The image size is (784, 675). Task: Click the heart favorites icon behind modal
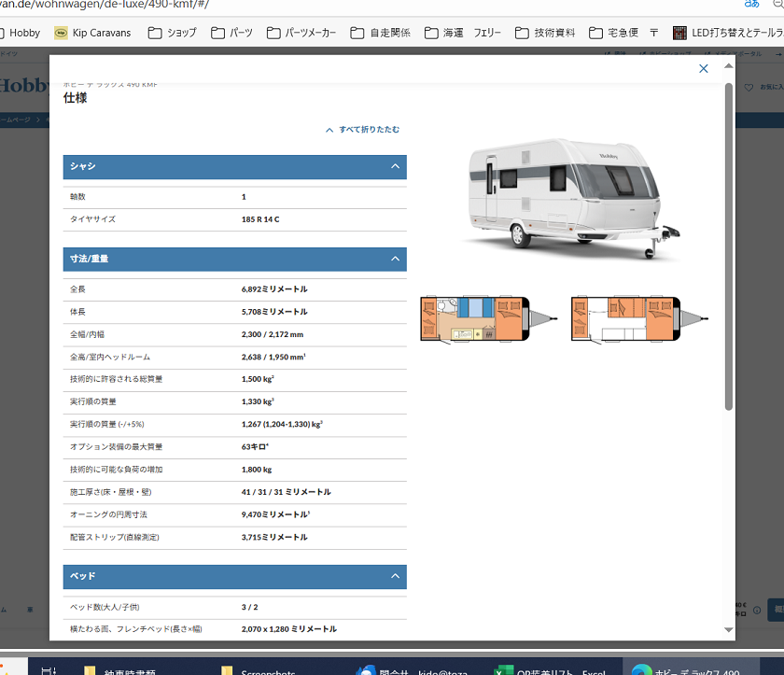[x=749, y=88]
